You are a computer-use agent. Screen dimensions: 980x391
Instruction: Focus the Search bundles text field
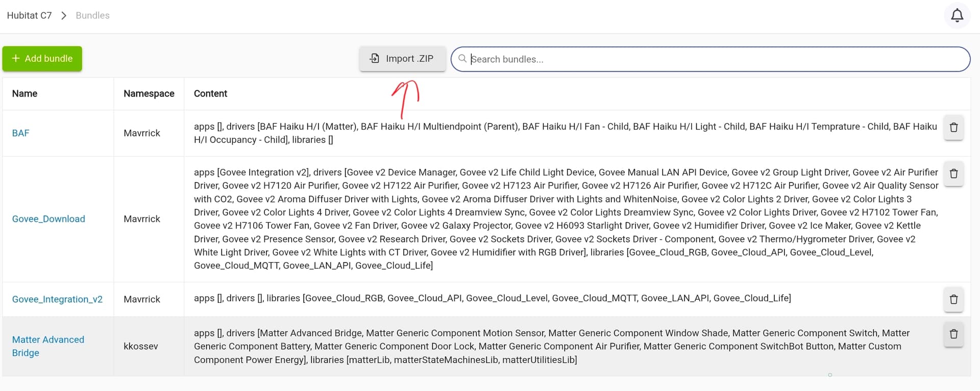tap(715, 59)
